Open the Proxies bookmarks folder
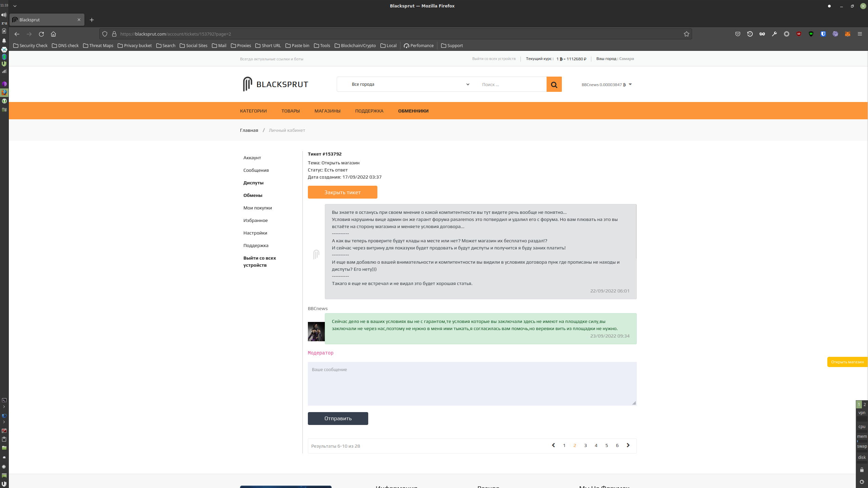This screenshot has width=868, height=488. click(241, 45)
